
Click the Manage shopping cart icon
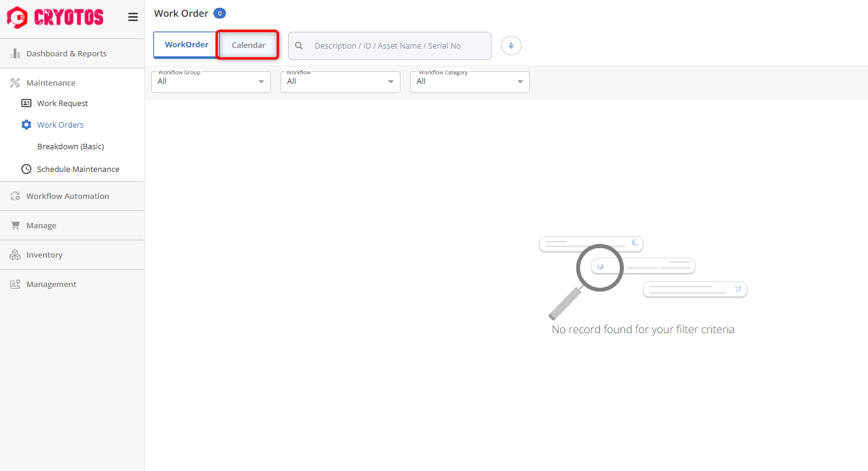click(x=15, y=225)
